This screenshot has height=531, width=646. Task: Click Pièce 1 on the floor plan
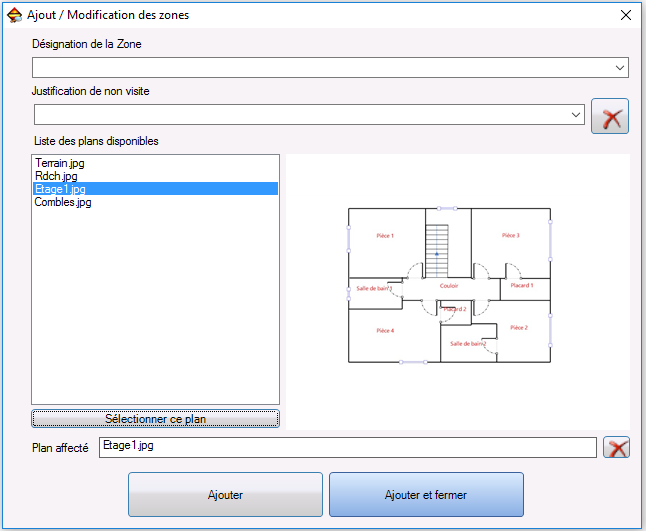[x=385, y=236]
